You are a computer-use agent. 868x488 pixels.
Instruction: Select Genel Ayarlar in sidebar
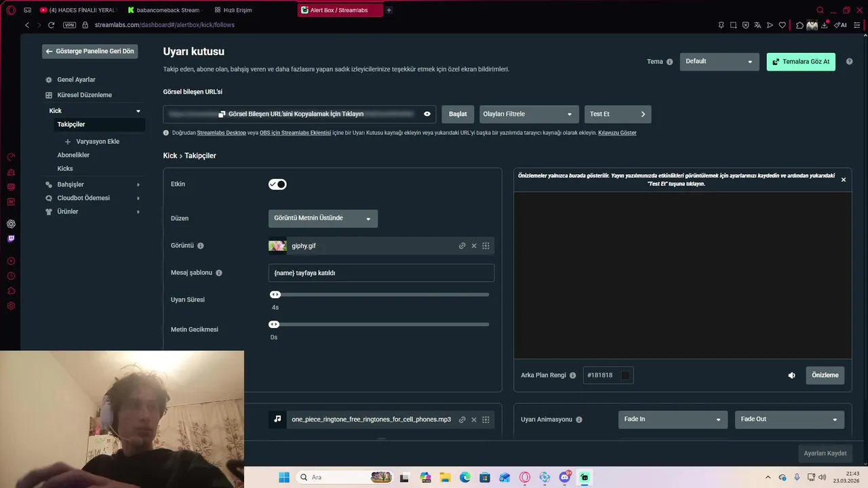[76, 80]
